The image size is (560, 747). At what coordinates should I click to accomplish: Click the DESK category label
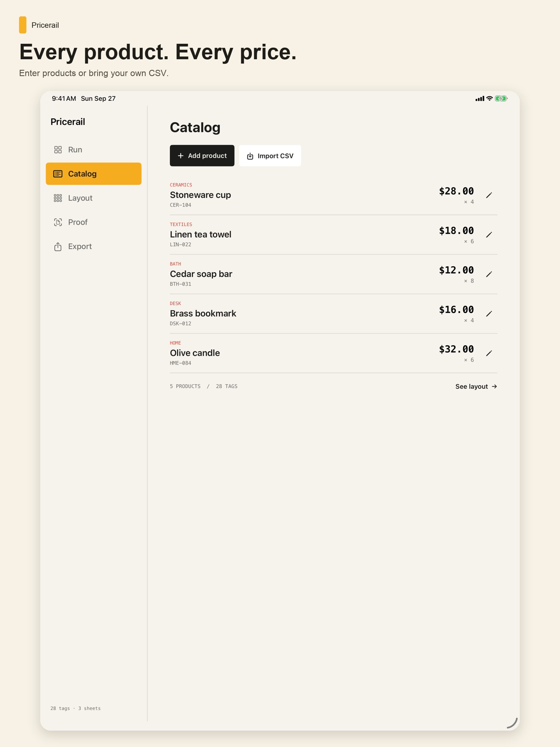[x=175, y=304]
